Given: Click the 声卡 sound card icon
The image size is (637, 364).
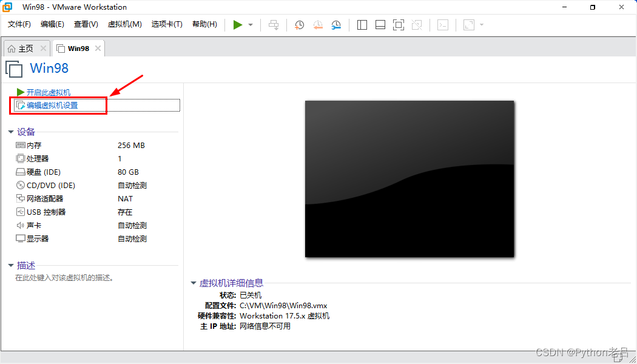Looking at the screenshot, I should pos(20,226).
